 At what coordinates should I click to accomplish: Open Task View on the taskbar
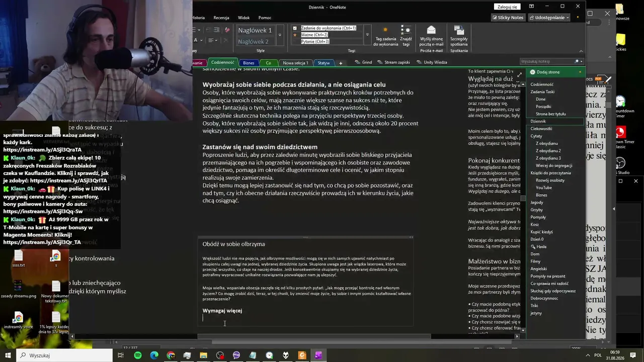point(121,355)
